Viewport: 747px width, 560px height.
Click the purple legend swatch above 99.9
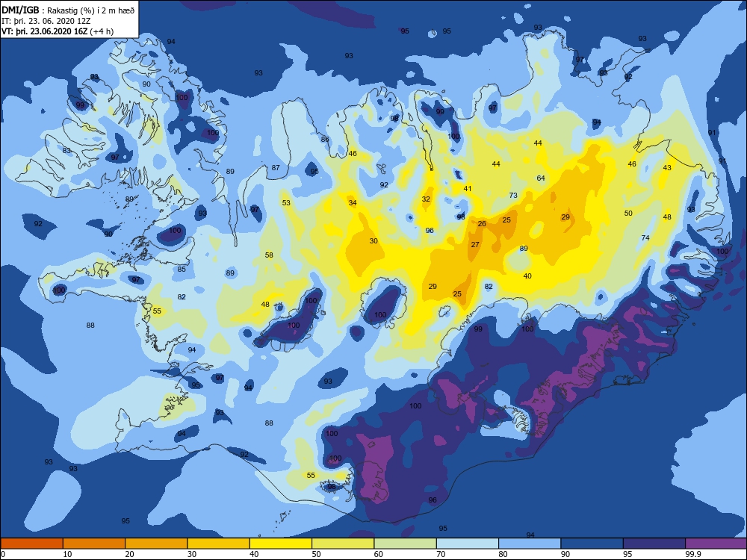pos(716,544)
